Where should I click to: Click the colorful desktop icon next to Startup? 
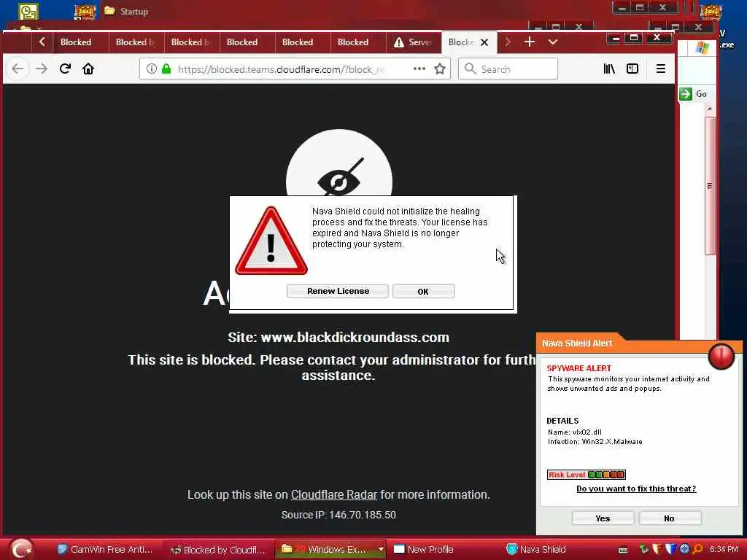[x=85, y=12]
